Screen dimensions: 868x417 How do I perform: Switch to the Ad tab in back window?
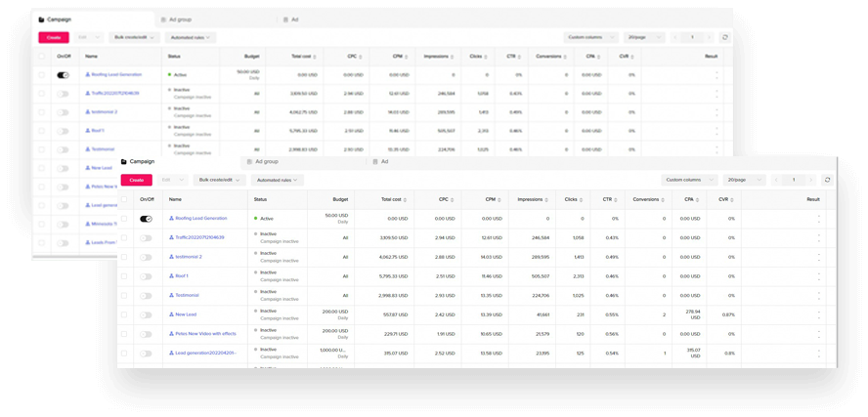point(292,19)
